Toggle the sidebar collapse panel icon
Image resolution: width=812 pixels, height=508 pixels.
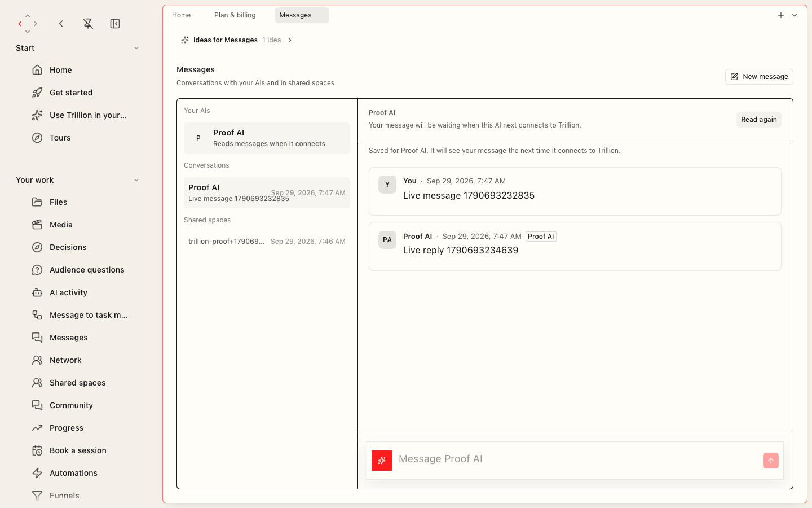pyautogui.click(x=115, y=24)
